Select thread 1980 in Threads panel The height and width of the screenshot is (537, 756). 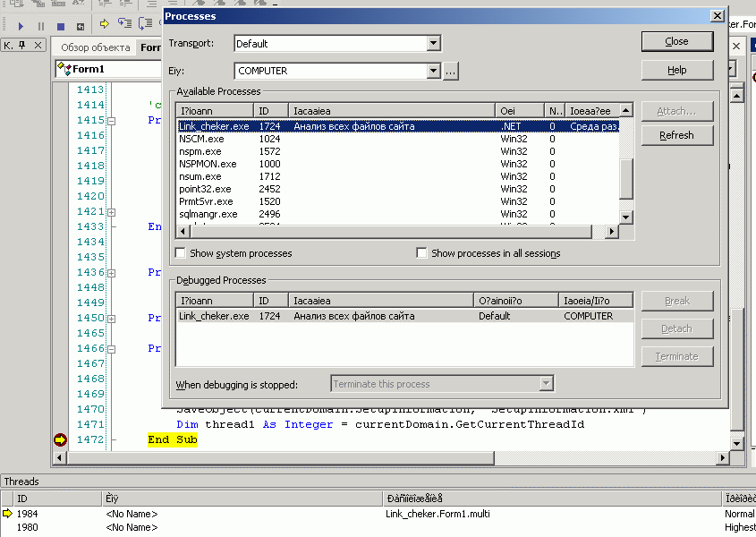[x=378, y=527]
